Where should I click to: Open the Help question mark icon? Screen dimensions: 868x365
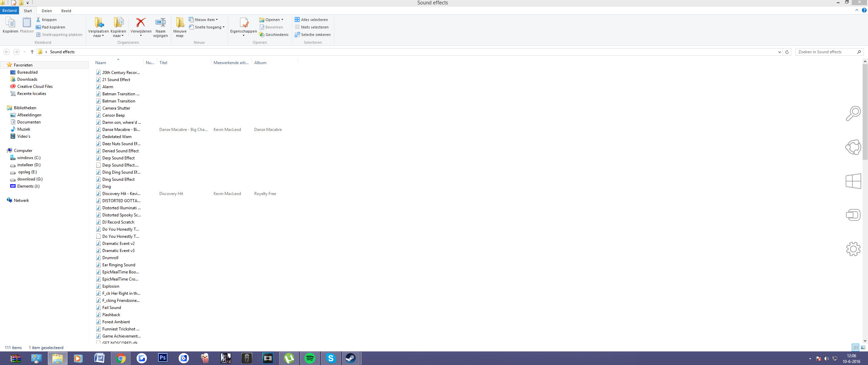pyautogui.click(x=864, y=10)
